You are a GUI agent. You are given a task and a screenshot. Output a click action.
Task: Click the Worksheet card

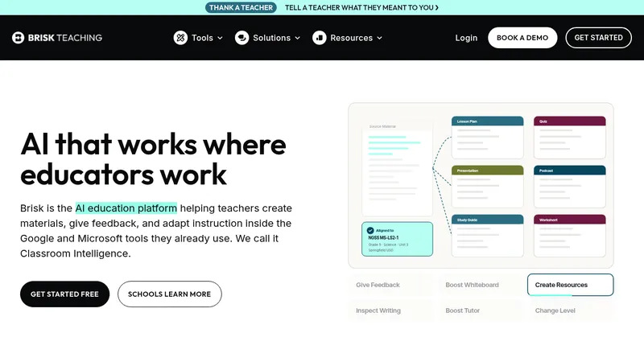570,236
